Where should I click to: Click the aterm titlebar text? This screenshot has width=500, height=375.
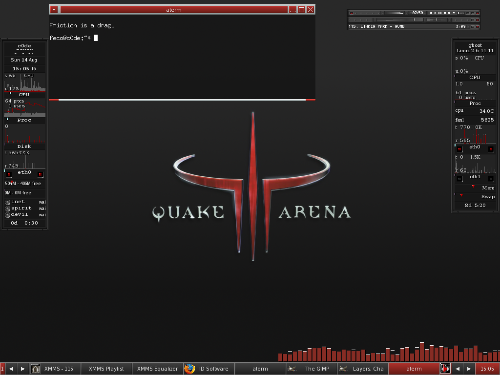(174, 10)
